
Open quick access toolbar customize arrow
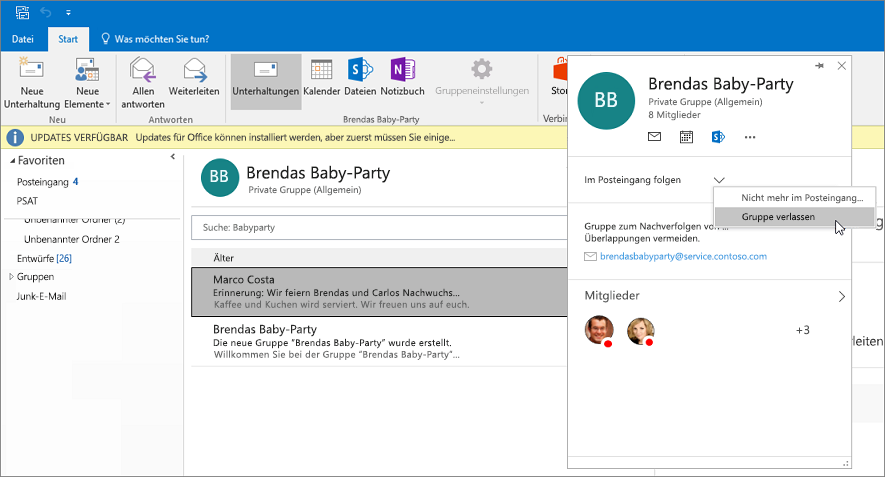[x=68, y=12]
